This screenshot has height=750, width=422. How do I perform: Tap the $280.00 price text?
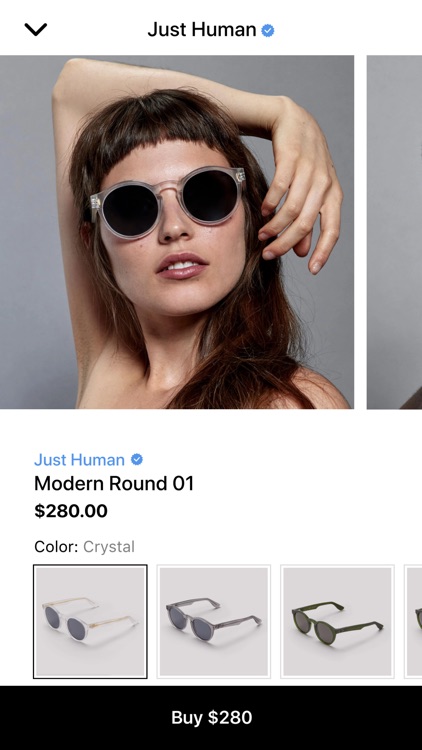71,511
